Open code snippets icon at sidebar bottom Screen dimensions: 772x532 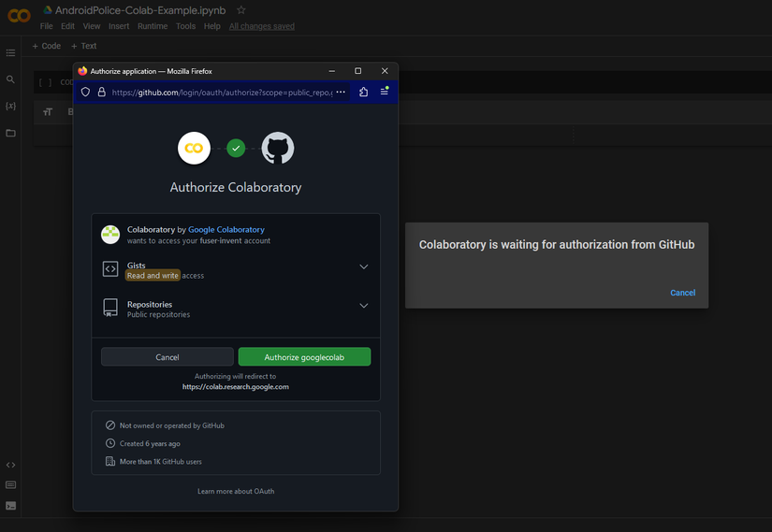(x=11, y=465)
